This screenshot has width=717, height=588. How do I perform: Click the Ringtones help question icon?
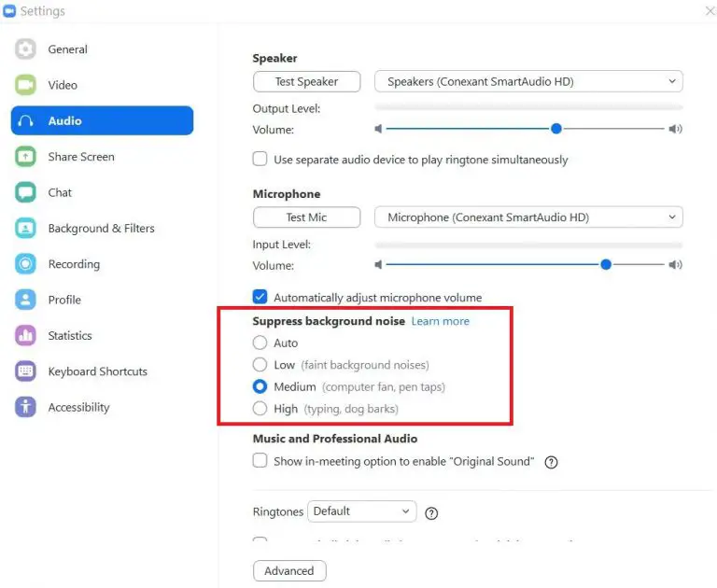431,513
